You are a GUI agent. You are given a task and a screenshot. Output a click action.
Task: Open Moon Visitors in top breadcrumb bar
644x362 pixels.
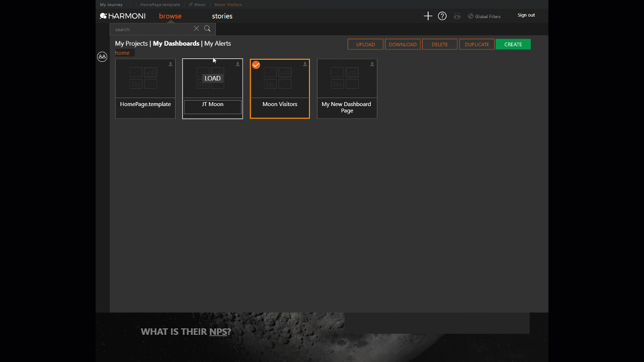(228, 5)
